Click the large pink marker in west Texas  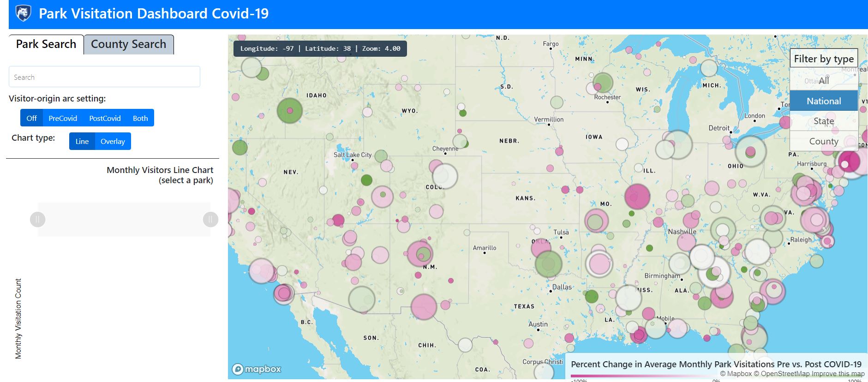tap(424, 307)
